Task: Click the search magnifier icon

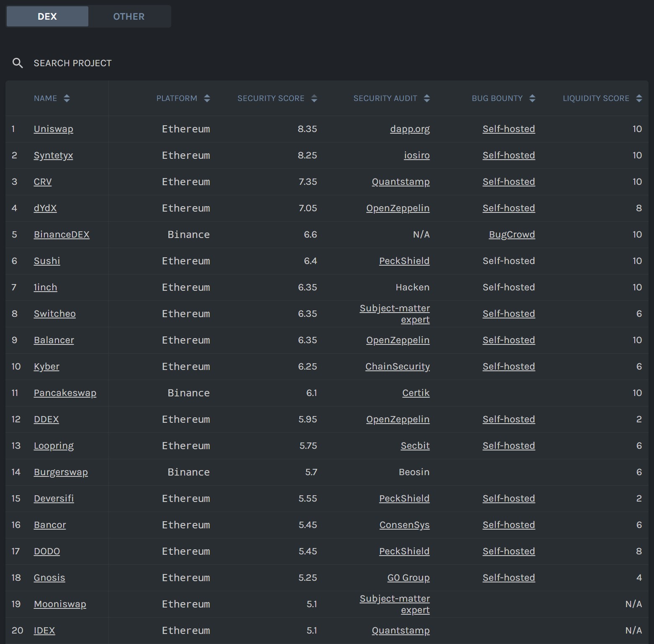Action: [18, 63]
